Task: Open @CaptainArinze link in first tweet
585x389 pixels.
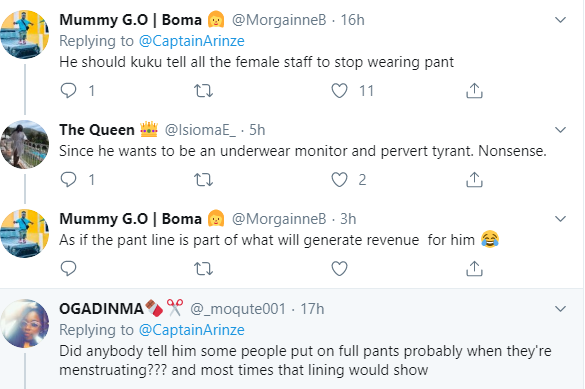Action: click(x=191, y=41)
